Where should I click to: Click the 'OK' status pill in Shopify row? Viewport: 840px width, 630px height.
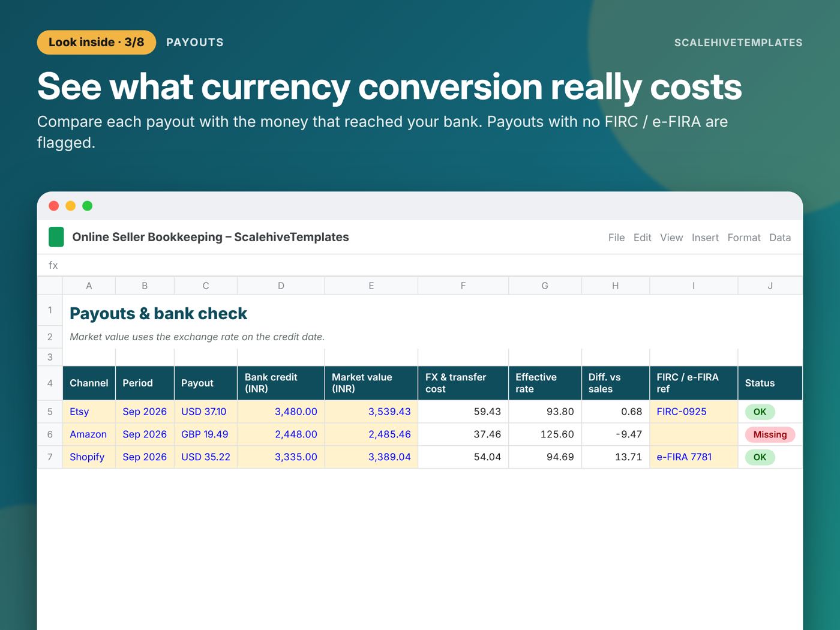[760, 457]
